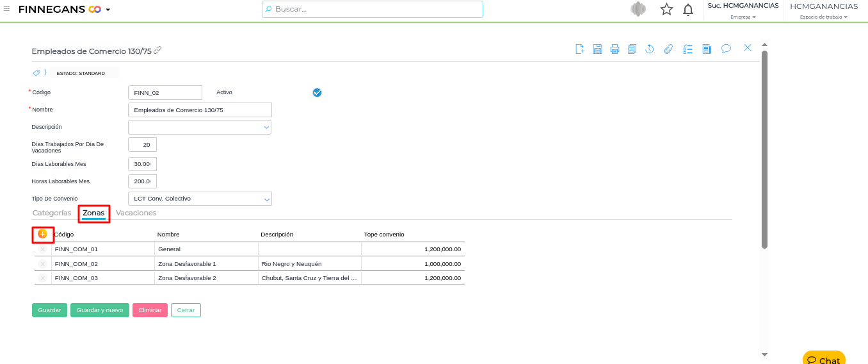Screen dimensions: 868x364
Task: Open the checklist icon in the toolbar
Action: [x=688, y=49]
